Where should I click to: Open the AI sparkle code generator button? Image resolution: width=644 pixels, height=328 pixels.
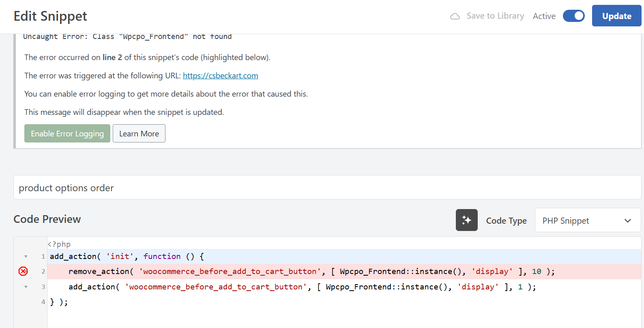point(467,220)
